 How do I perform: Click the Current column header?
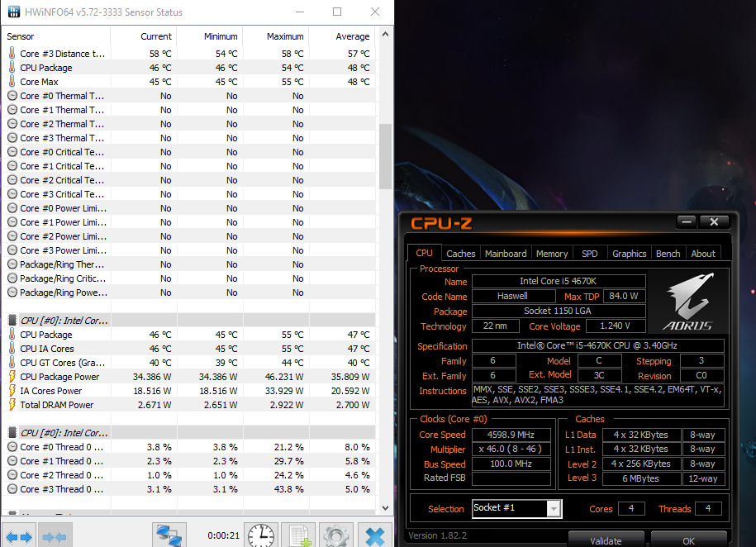[x=143, y=36]
